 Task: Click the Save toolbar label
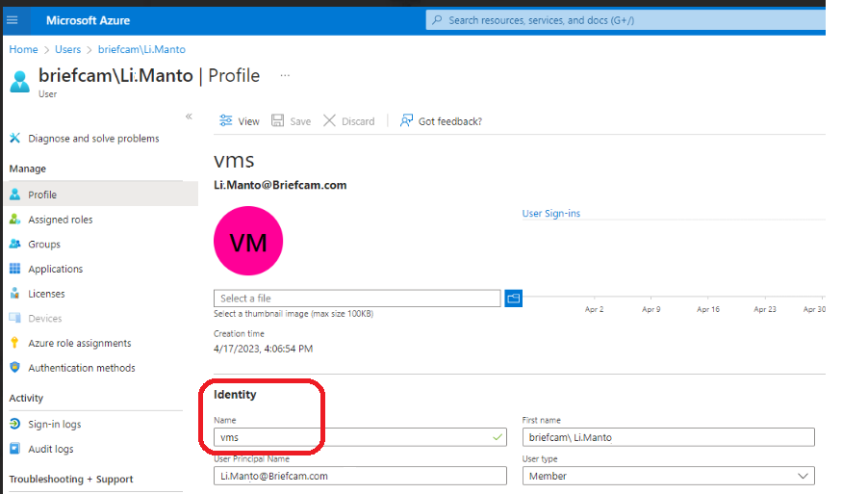[300, 121]
